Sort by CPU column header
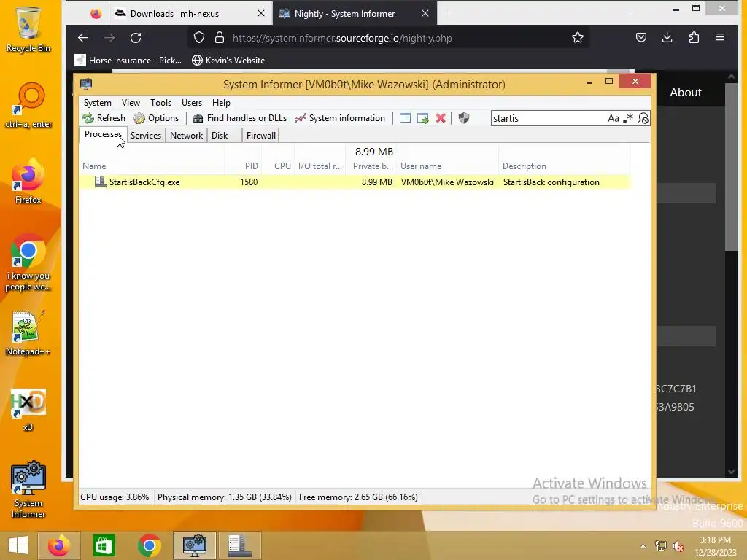747x560 pixels. pos(278,166)
